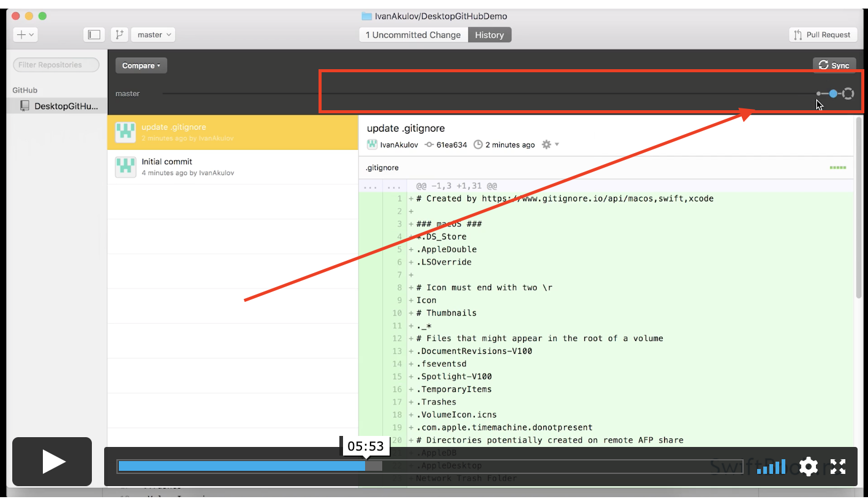
Task: Open the Compare dropdown
Action: coord(141,66)
